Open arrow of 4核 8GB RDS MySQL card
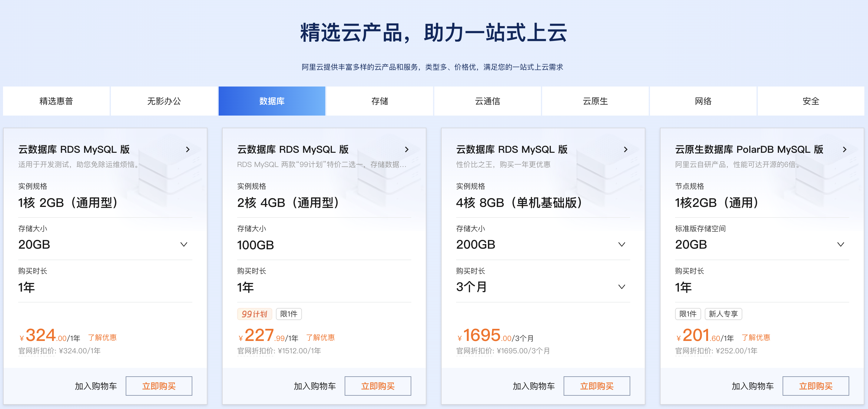Viewport: 868px width, 409px height. pyautogui.click(x=626, y=149)
